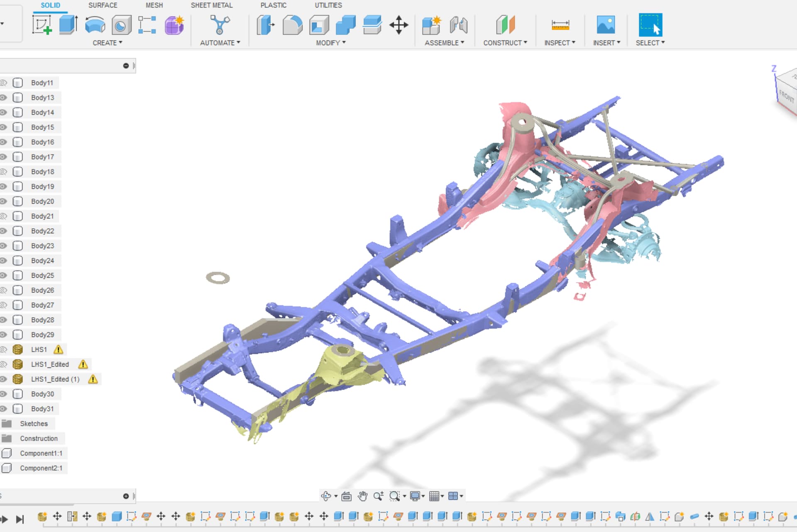Click the New Component icon in Assemble

point(431,25)
